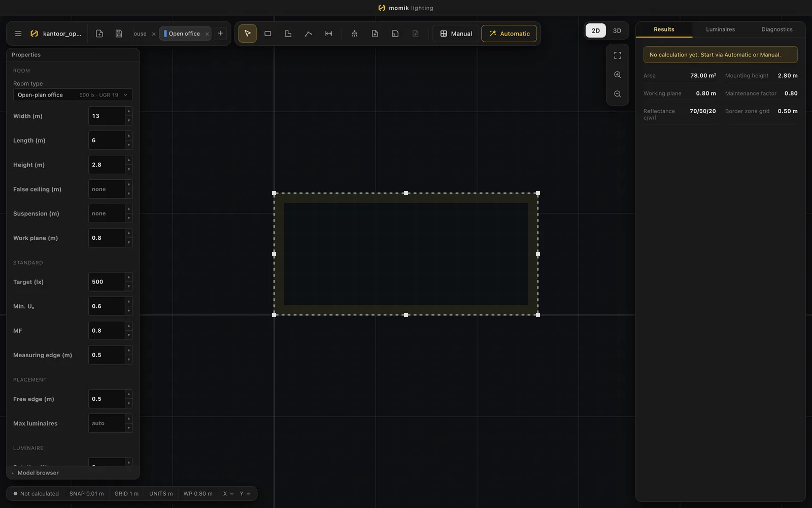
Task: Click the Area value 78.00 m²
Action: pos(703,76)
